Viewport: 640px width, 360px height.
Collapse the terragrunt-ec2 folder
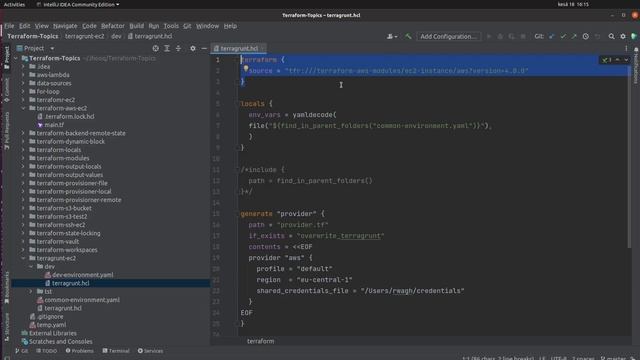[23, 258]
